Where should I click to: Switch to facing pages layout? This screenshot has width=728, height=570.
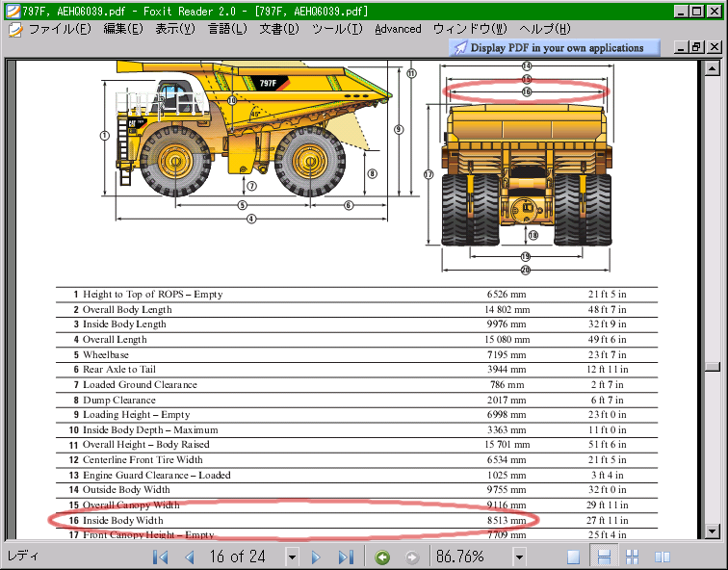[x=663, y=557]
